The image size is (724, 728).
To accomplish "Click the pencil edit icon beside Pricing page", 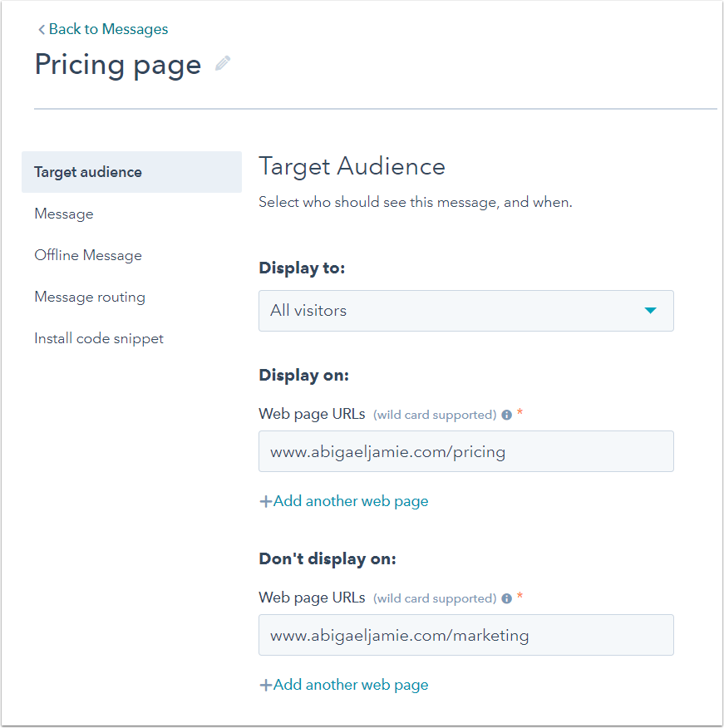I will [x=223, y=63].
